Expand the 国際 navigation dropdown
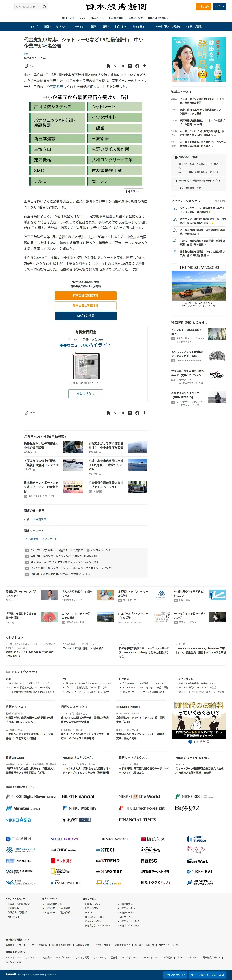 click(106, 27)
